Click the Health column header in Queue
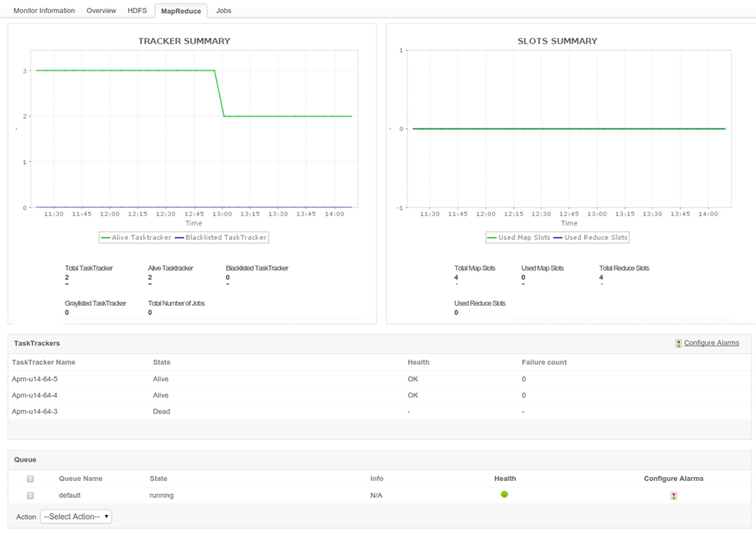This screenshot has height=535, width=756. (x=505, y=479)
